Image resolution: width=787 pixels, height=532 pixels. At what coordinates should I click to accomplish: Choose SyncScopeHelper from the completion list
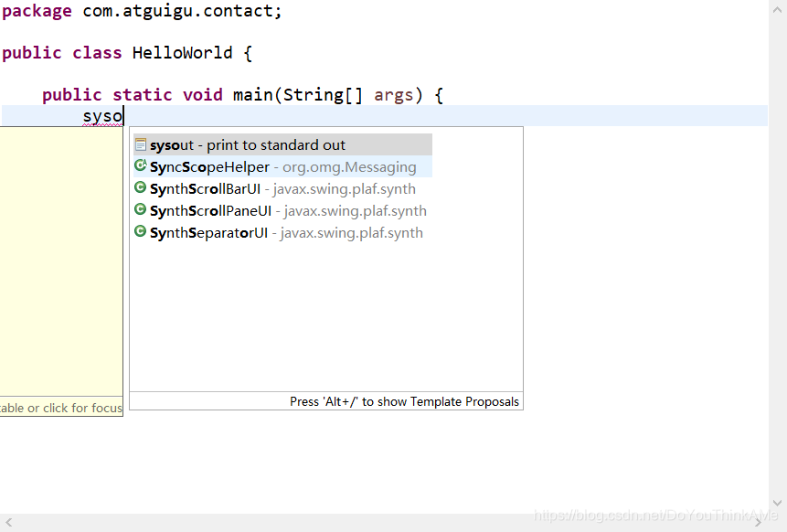[282, 166]
